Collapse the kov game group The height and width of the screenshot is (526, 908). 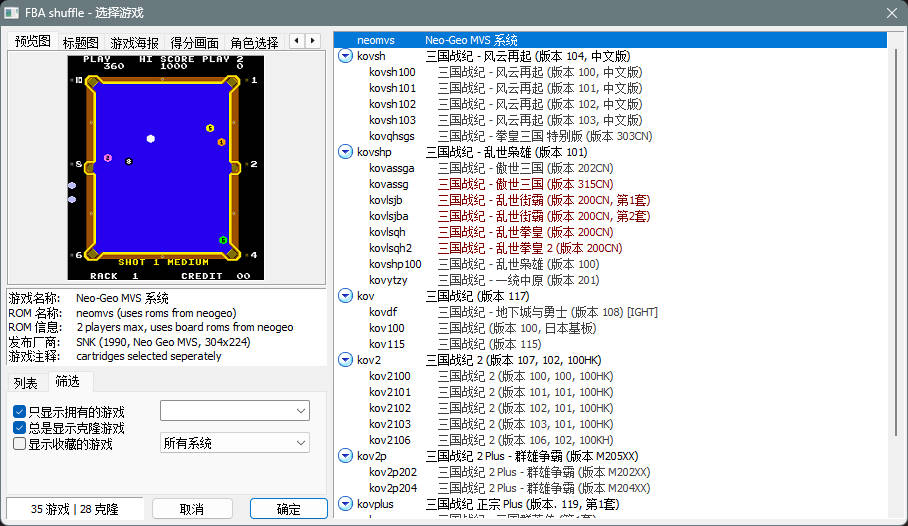[x=345, y=296]
